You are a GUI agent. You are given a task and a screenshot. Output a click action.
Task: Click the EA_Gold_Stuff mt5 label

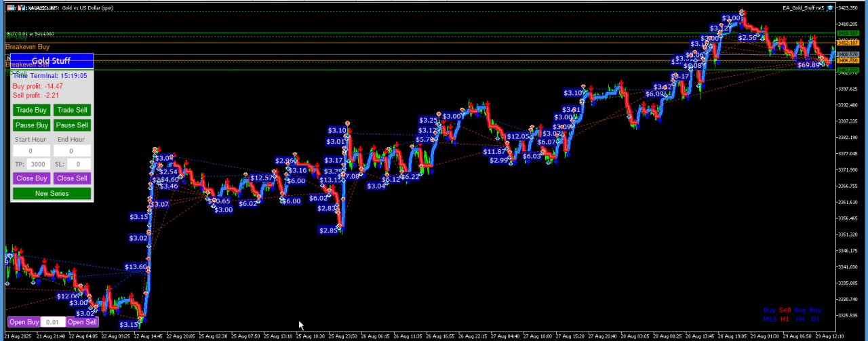[x=803, y=7]
